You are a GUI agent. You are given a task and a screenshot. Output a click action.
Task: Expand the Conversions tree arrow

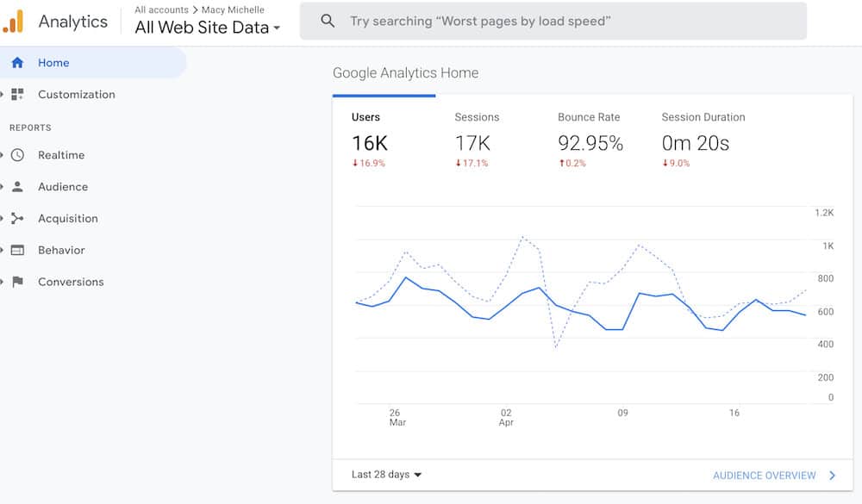pyautogui.click(x=2, y=282)
